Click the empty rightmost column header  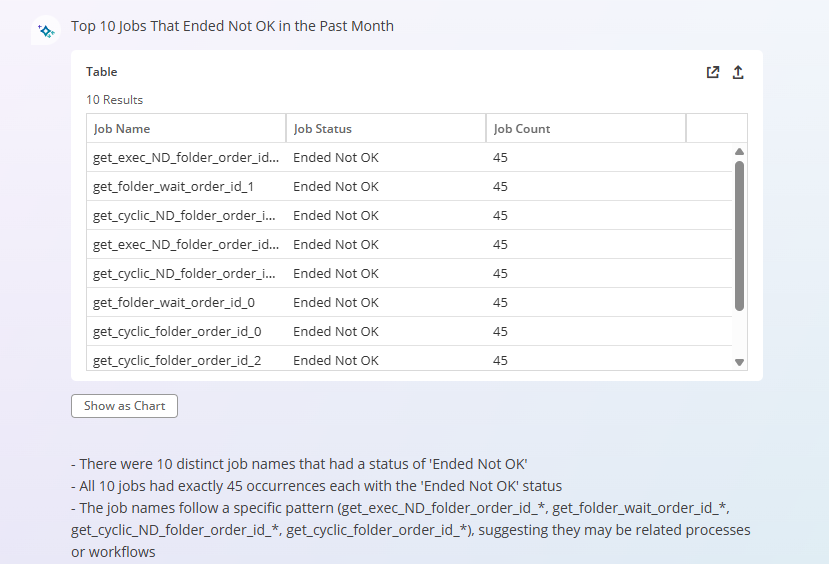[715, 129]
